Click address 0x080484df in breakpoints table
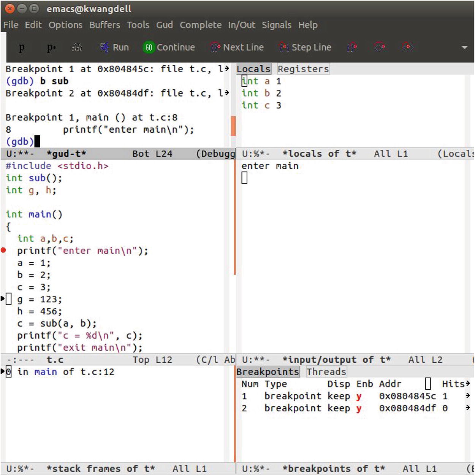475x476 pixels. (x=407, y=408)
